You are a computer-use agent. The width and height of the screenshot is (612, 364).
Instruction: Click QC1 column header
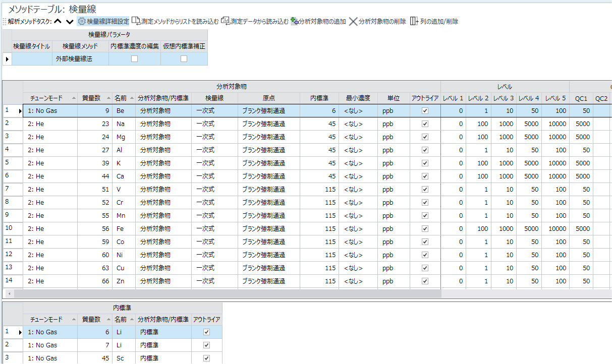pos(581,98)
